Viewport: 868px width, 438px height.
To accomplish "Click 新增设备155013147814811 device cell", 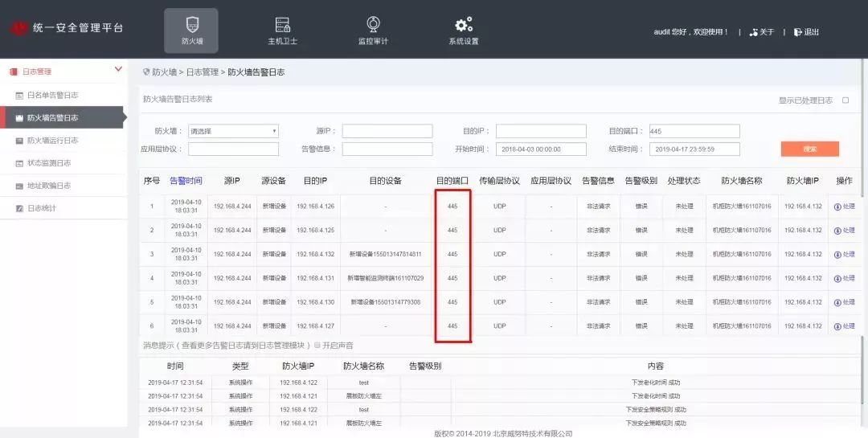I will [x=385, y=255].
